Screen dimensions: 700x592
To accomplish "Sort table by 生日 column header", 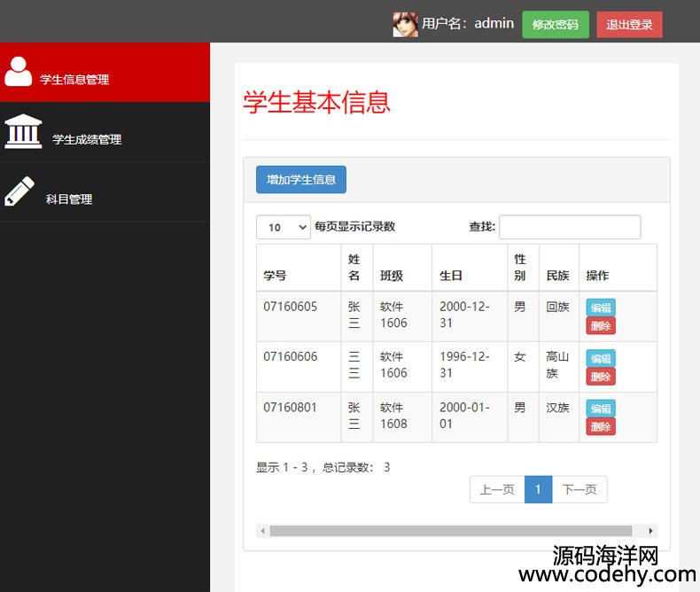I will (x=470, y=268).
